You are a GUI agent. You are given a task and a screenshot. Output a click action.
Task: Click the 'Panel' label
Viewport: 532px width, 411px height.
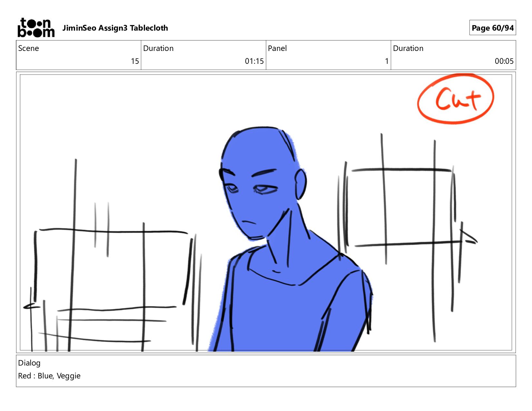click(x=277, y=48)
